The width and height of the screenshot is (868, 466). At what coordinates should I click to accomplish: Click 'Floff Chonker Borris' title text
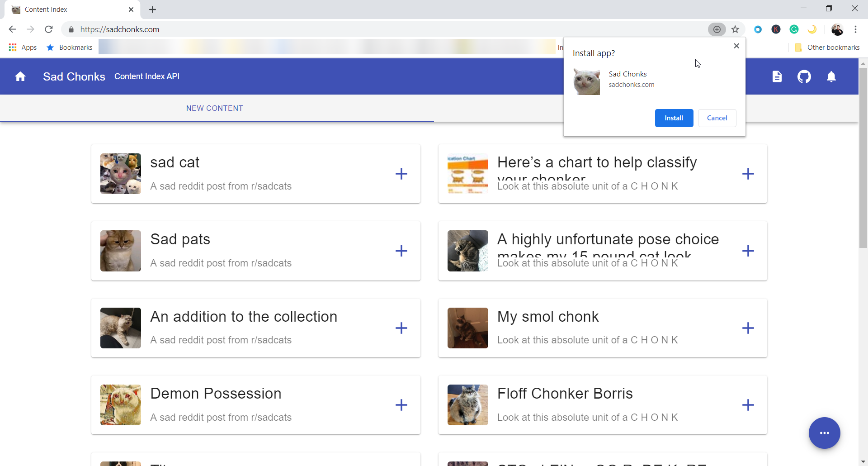(x=565, y=394)
